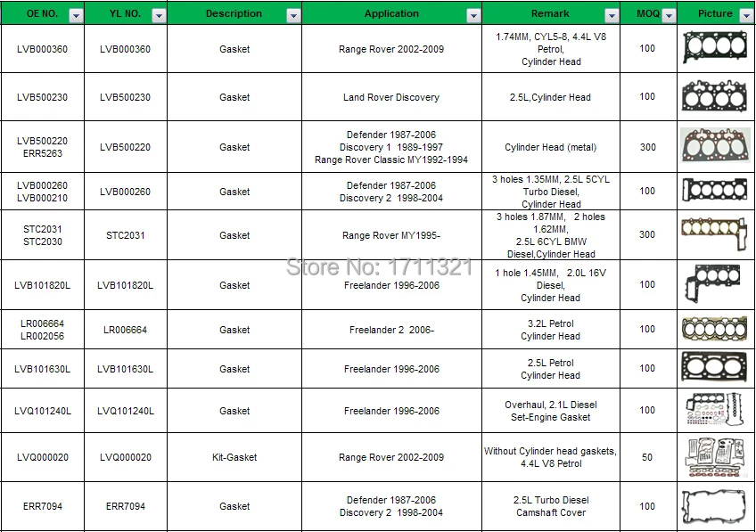The width and height of the screenshot is (756, 532).
Task: Click OE NO. cell LVB000260 LVB000210
Action: pyautogui.click(x=43, y=192)
